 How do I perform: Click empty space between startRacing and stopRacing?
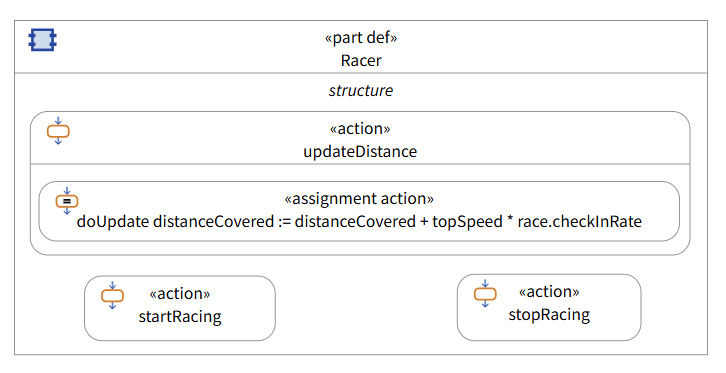[366, 308]
